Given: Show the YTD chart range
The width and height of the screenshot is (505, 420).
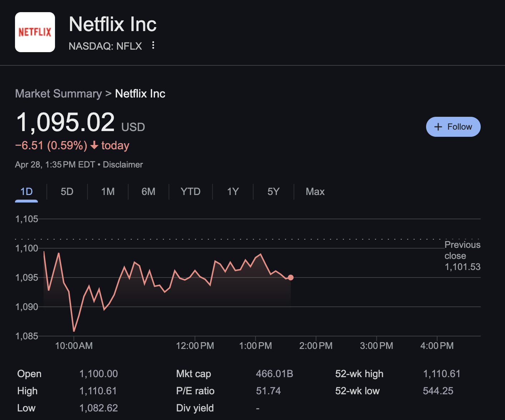Looking at the screenshot, I should click(191, 192).
